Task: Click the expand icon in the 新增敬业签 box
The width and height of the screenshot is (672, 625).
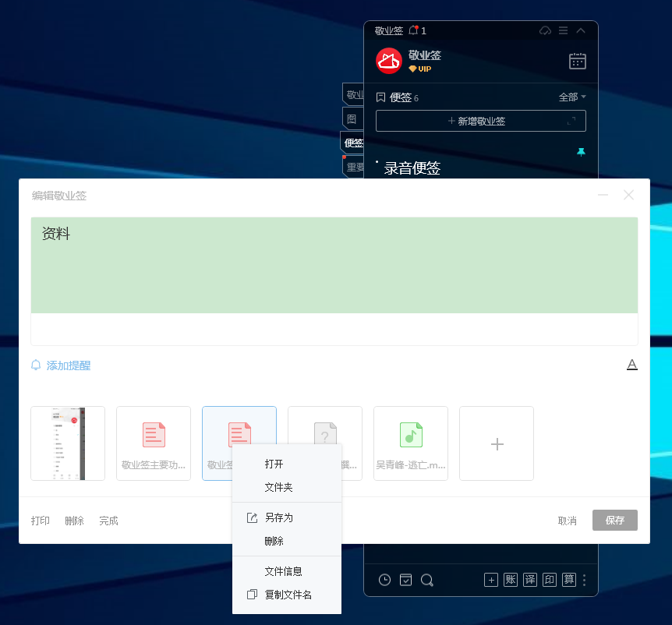Action: (x=571, y=121)
